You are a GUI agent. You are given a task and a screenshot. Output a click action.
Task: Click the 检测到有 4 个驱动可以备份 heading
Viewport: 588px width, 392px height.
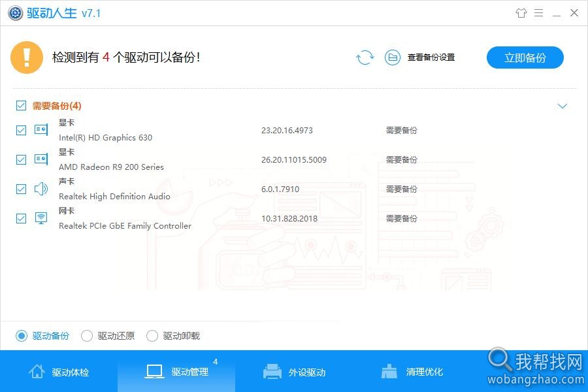[126, 57]
